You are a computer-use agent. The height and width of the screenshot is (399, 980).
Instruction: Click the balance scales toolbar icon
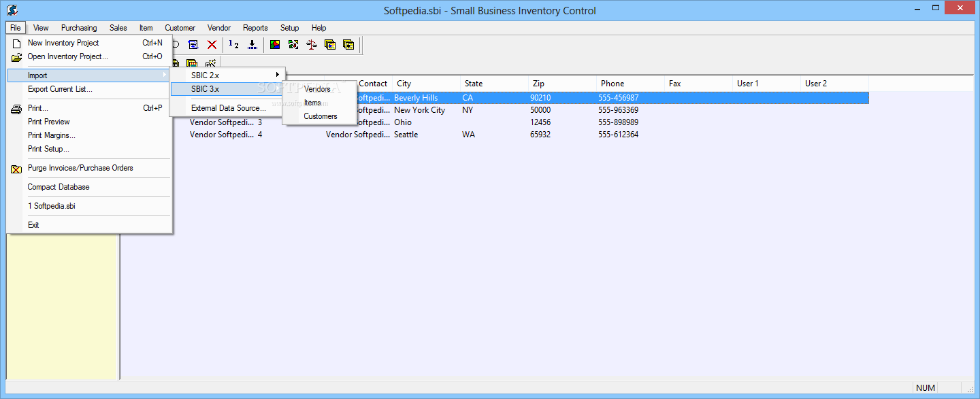(312, 45)
